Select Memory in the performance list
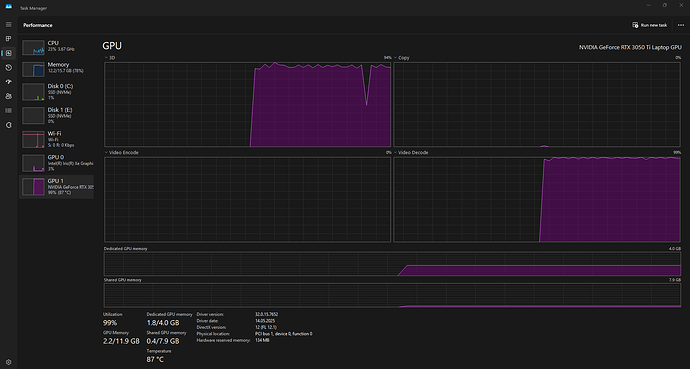 pos(56,69)
